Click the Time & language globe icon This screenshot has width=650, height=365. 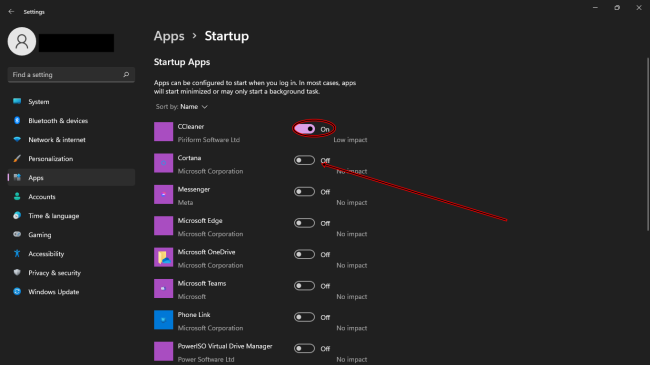point(17,215)
